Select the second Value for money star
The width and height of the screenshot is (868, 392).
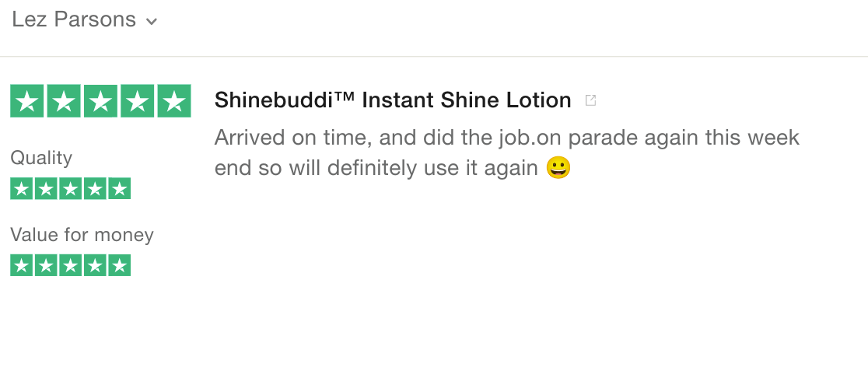pyautogui.click(x=46, y=266)
